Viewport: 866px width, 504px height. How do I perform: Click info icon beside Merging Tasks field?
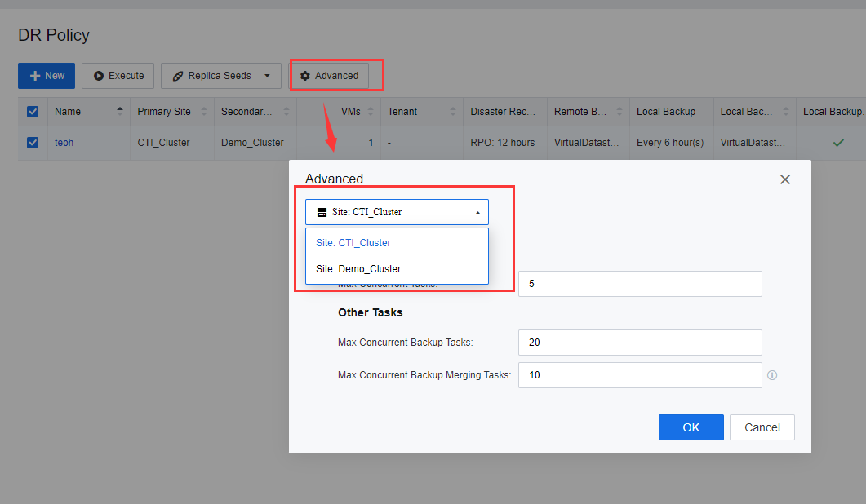(x=772, y=376)
